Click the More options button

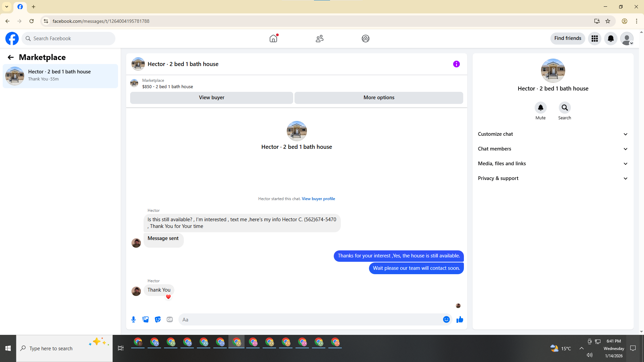[379, 98]
